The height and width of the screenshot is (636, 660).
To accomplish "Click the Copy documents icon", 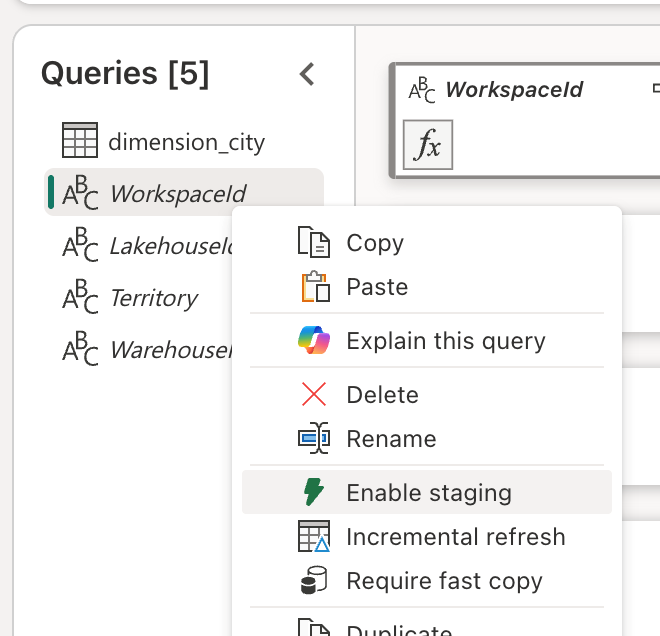I will pyautogui.click(x=314, y=242).
